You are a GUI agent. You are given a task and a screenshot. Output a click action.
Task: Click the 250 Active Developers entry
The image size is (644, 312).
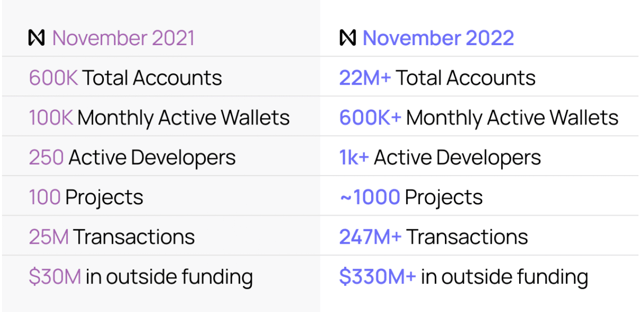point(132,158)
